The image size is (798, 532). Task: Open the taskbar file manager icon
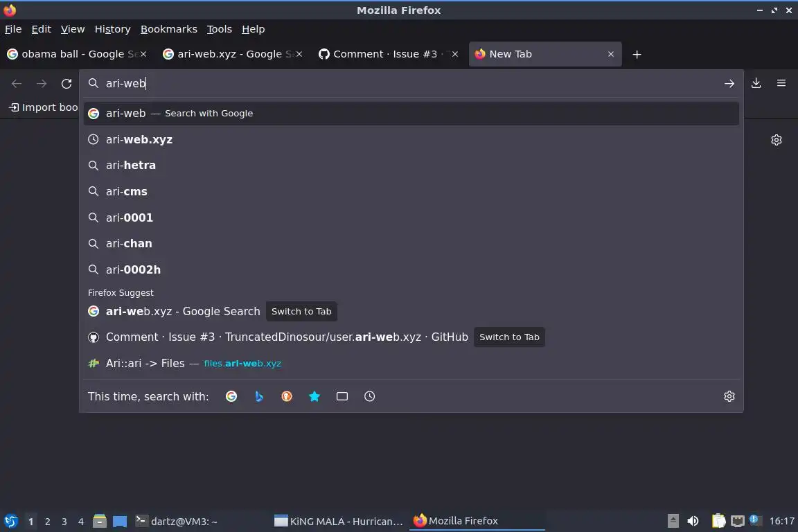coord(100,521)
